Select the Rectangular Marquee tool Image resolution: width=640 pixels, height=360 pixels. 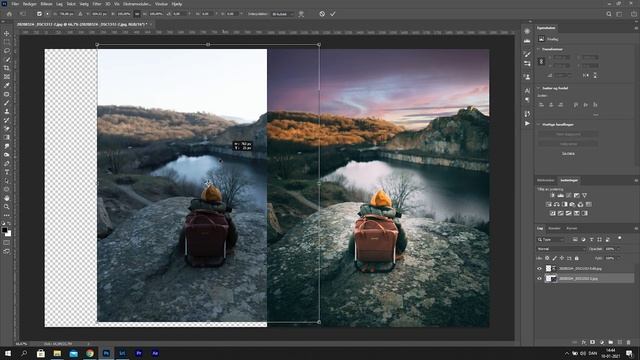tap(7, 42)
